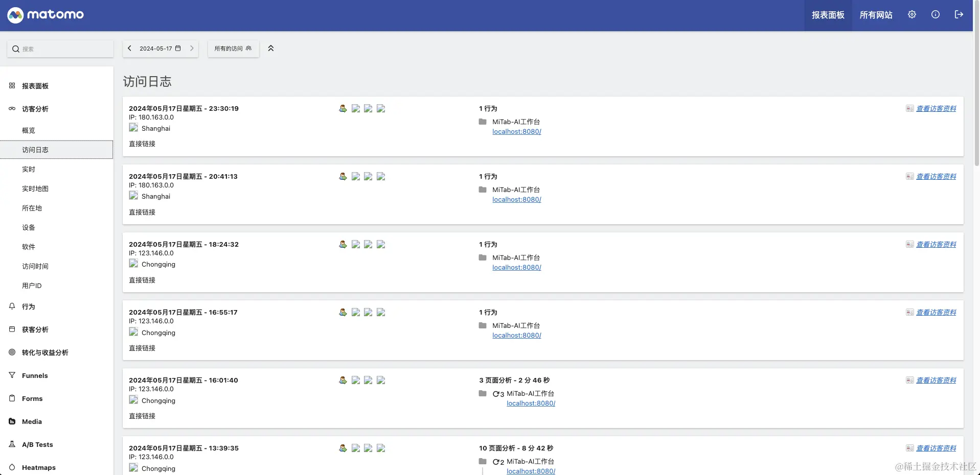This screenshot has width=980, height=475.
Task: Click 直接链接 text in the 16:55:17 visit
Action: tap(142, 348)
